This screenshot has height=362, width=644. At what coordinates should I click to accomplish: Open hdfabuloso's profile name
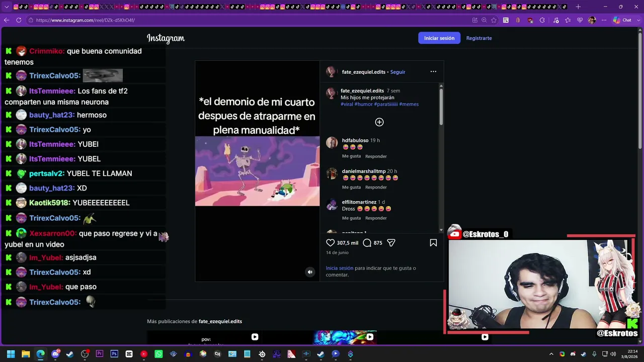(355, 140)
